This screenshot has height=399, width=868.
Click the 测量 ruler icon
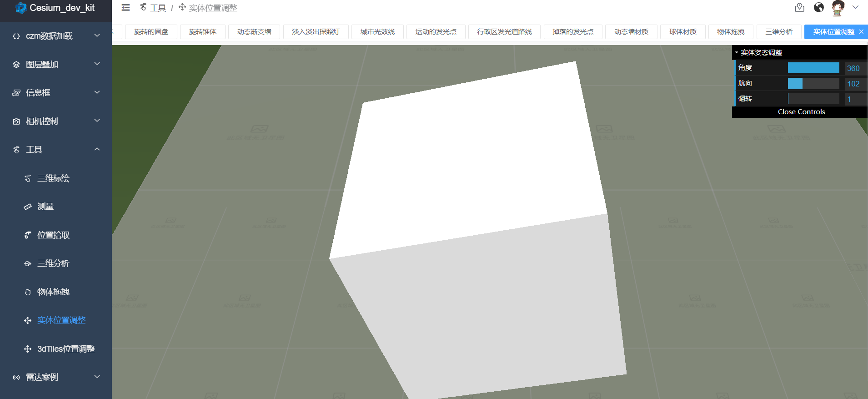pyautogui.click(x=28, y=207)
